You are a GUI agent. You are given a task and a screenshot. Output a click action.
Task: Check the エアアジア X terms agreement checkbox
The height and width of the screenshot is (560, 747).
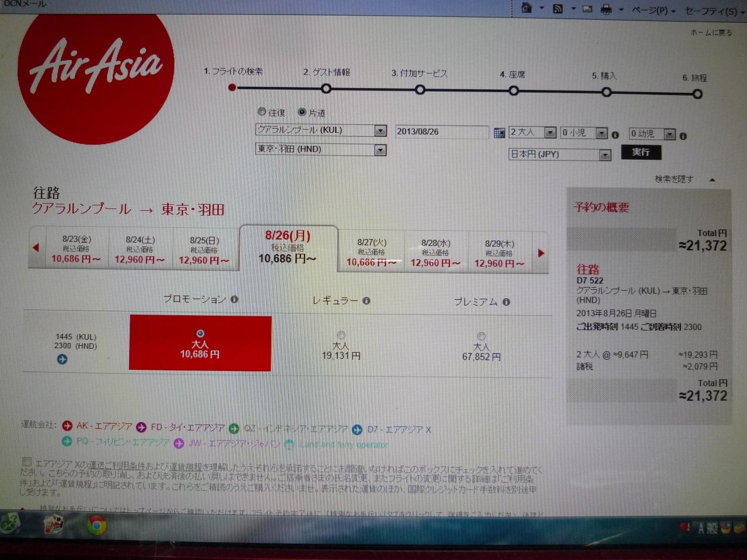click(27, 463)
